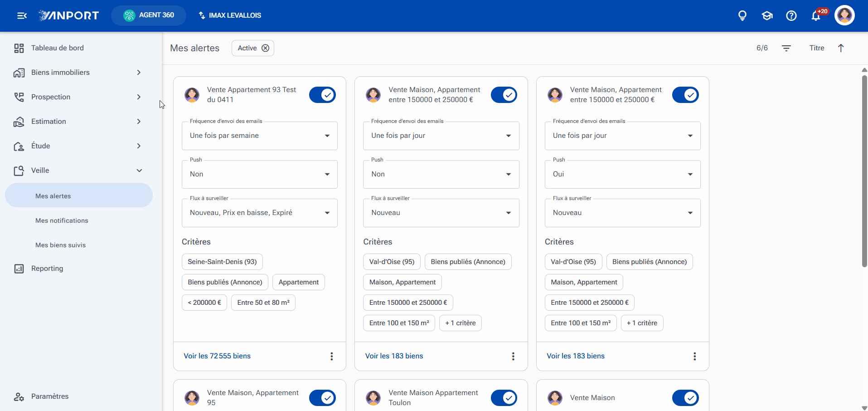
Task: Click the avatar on the Vente Maison Appartement Toulon card
Action: pyautogui.click(x=373, y=398)
